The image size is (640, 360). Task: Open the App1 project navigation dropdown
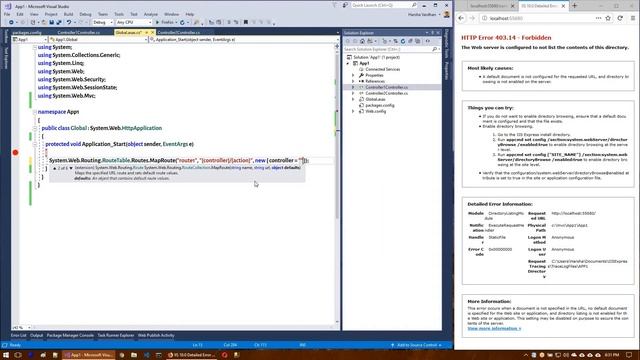pos(29,40)
